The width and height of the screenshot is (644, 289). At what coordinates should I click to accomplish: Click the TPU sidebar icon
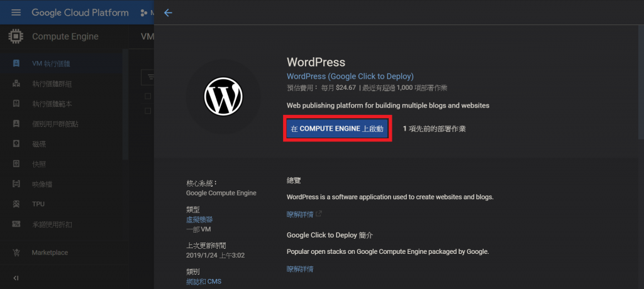16,204
